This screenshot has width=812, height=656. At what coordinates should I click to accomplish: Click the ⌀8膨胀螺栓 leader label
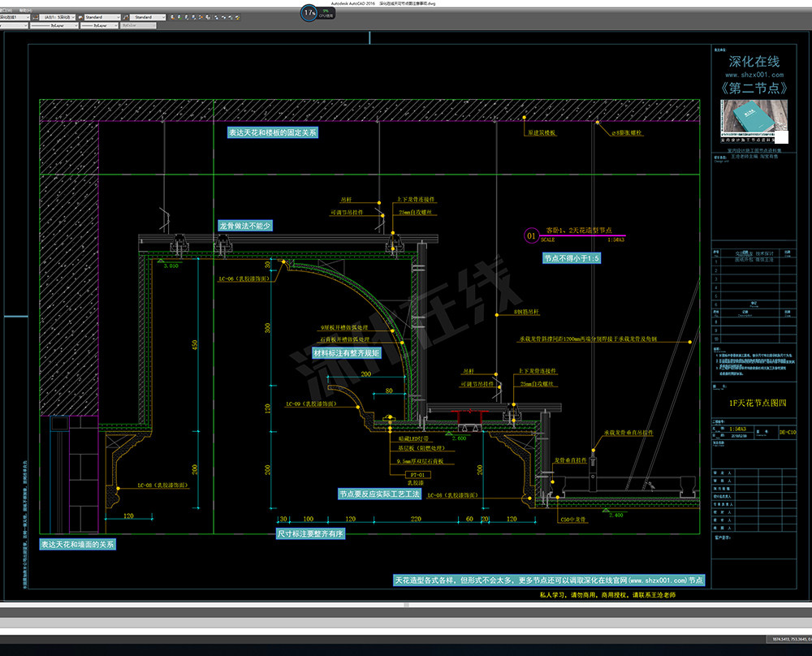click(x=627, y=133)
